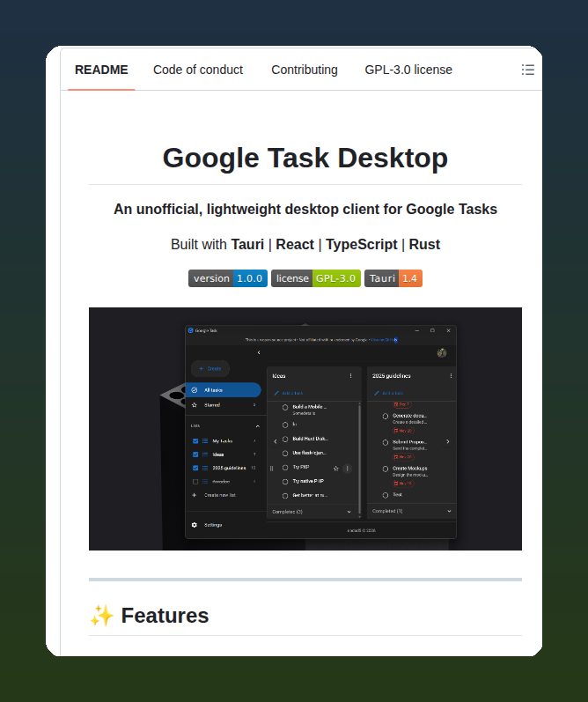Click the Tauri 1.4 badge
This screenshot has width=588, height=702.
[x=393, y=278]
